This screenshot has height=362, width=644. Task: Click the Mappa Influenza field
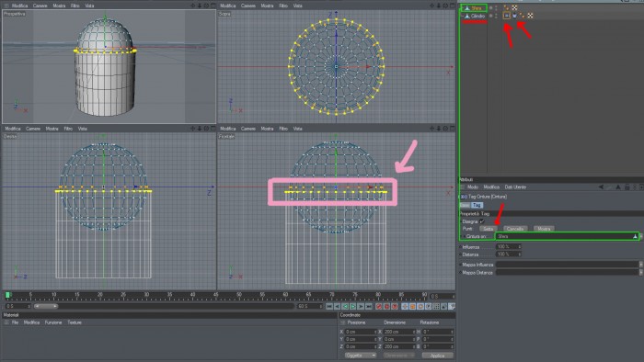click(x=568, y=265)
